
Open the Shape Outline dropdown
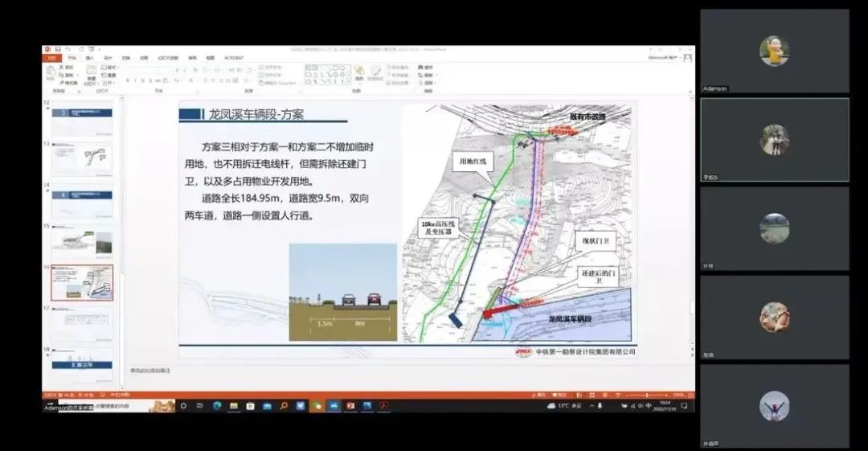click(x=398, y=75)
